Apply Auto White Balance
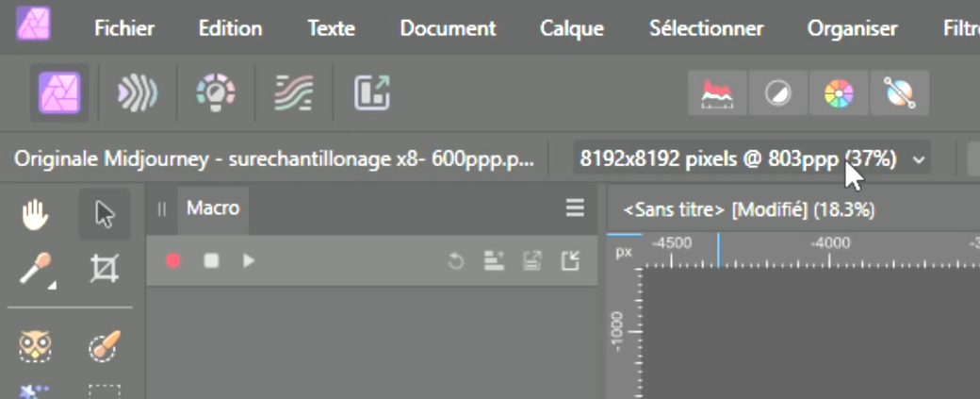The image size is (980, 399). pyautogui.click(x=898, y=93)
